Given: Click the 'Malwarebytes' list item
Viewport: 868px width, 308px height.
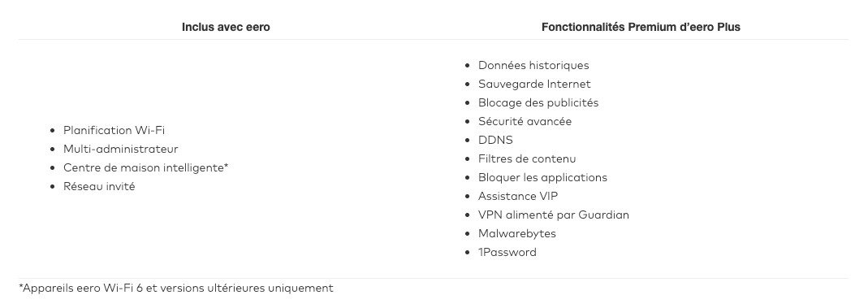Looking at the screenshot, I should pos(517,234).
